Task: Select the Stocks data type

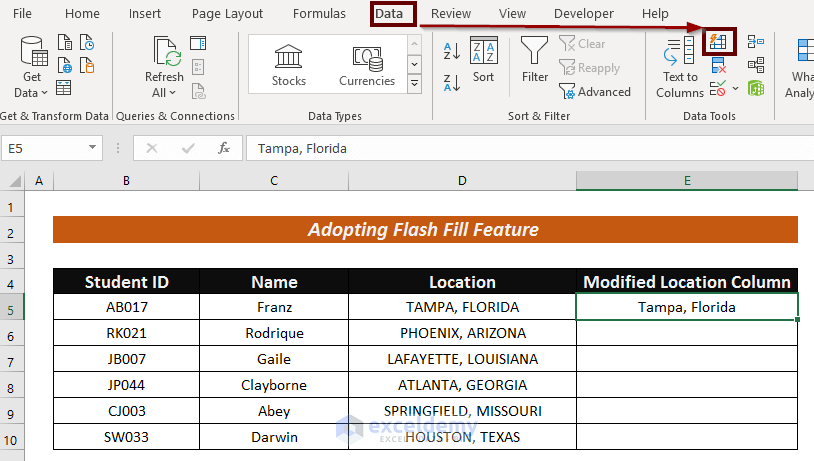Action: pyautogui.click(x=289, y=65)
